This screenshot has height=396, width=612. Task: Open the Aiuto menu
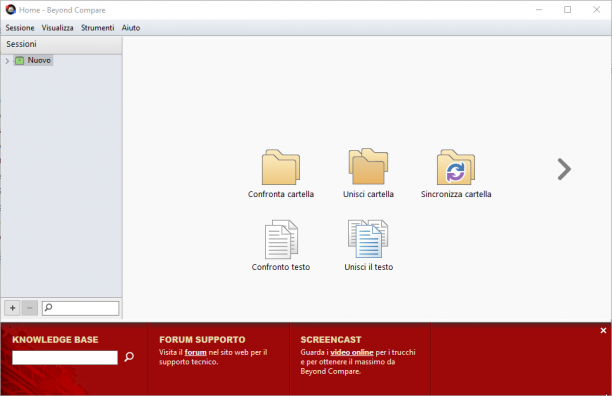[131, 28]
